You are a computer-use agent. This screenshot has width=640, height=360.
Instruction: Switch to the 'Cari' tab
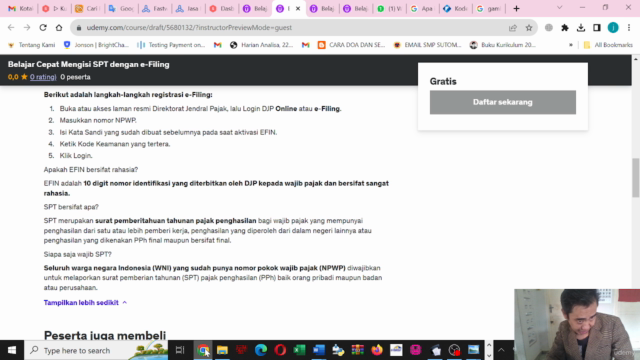[87, 9]
